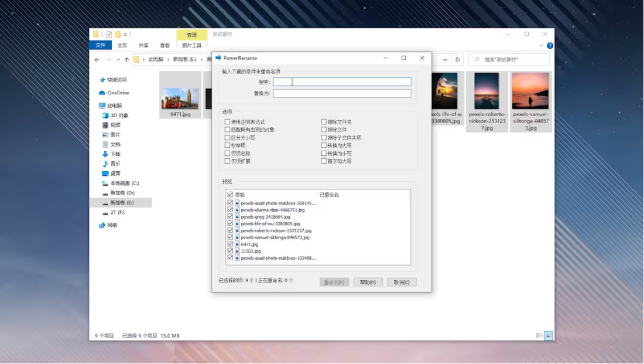Open Customize Quick Access Toolbar dropdown
Image resolution: width=644 pixels, height=364 pixels.
pos(125,35)
